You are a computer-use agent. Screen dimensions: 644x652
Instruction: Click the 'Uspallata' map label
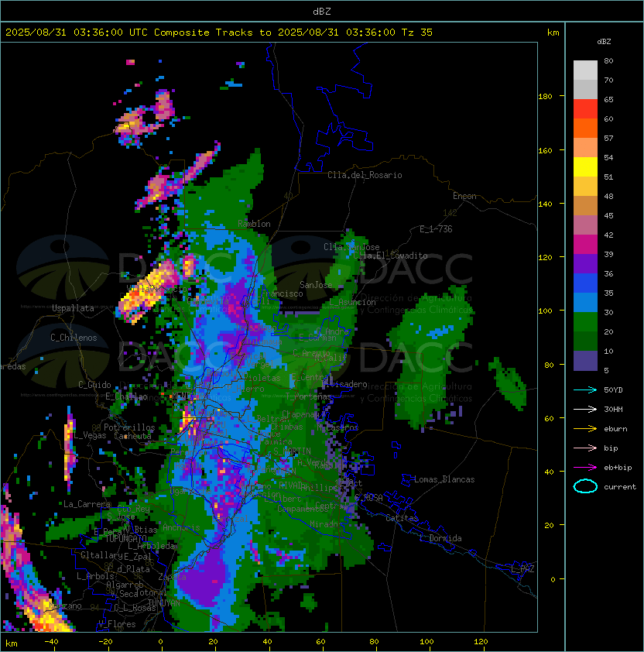[x=73, y=308]
